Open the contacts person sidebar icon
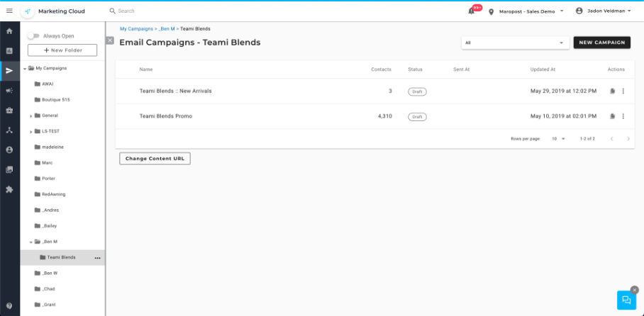 9,149
